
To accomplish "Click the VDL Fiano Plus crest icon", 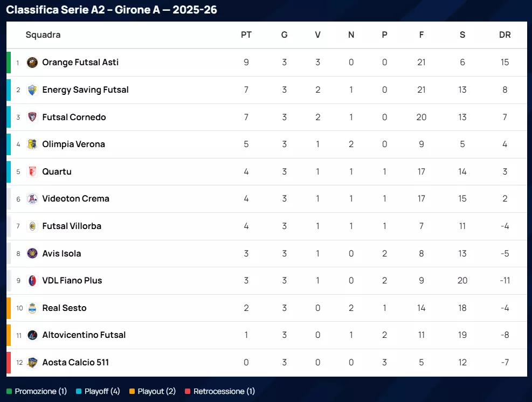I will point(32,281).
